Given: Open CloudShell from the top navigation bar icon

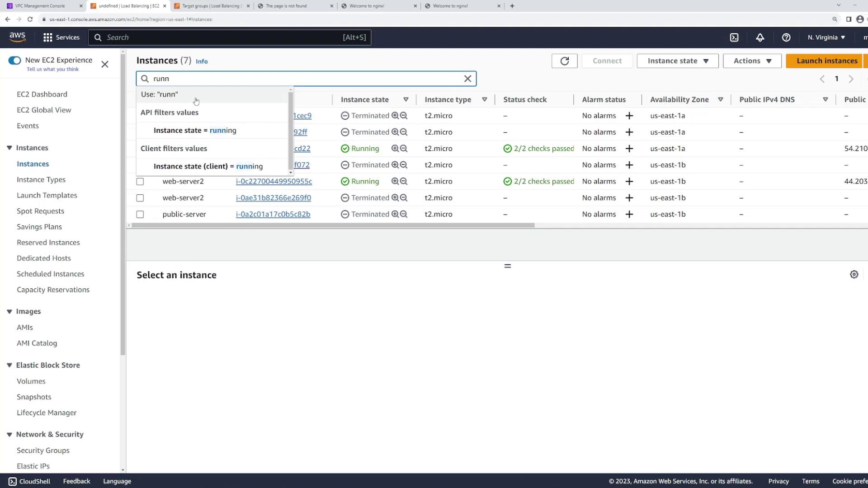Looking at the screenshot, I should coord(734,38).
